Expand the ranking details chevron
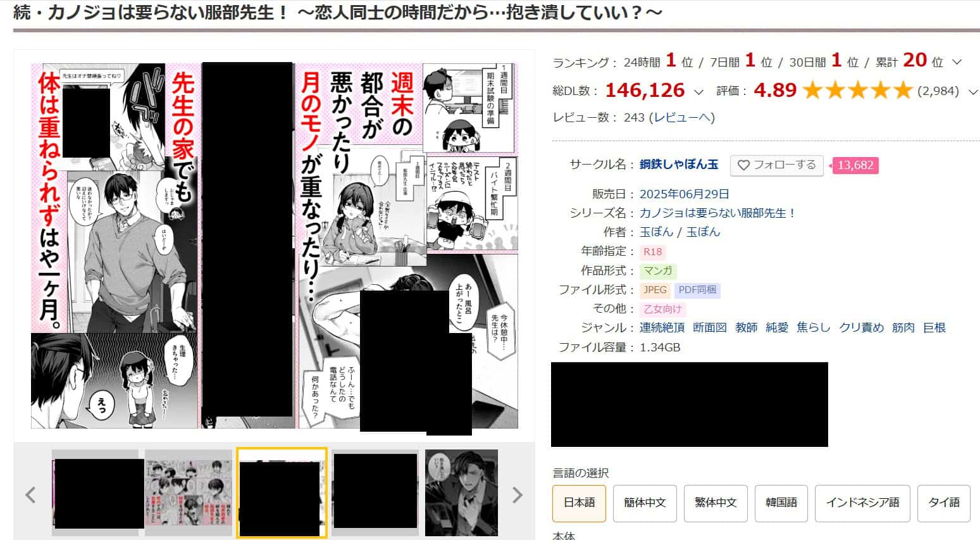The image size is (980, 540). (957, 62)
